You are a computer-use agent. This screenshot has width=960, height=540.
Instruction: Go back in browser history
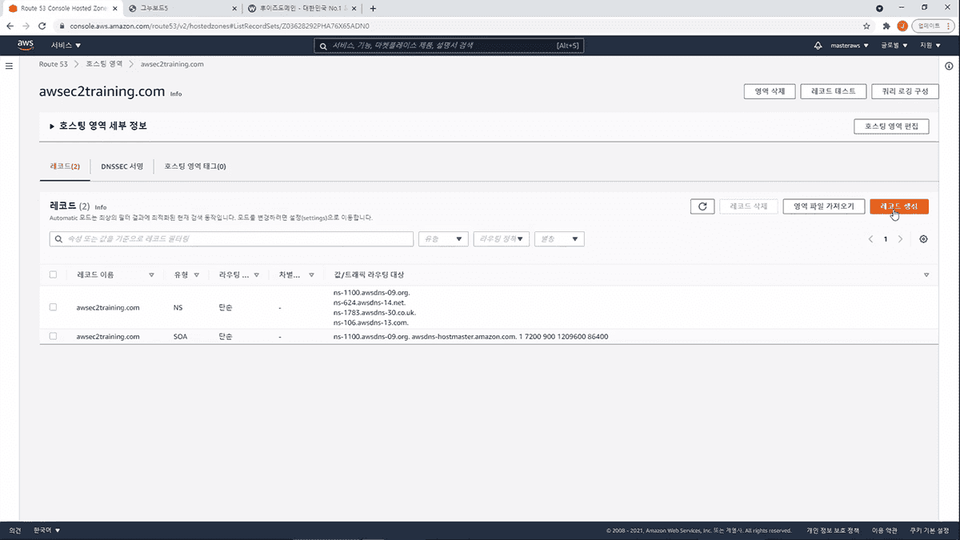pyautogui.click(x=10, y=26)
